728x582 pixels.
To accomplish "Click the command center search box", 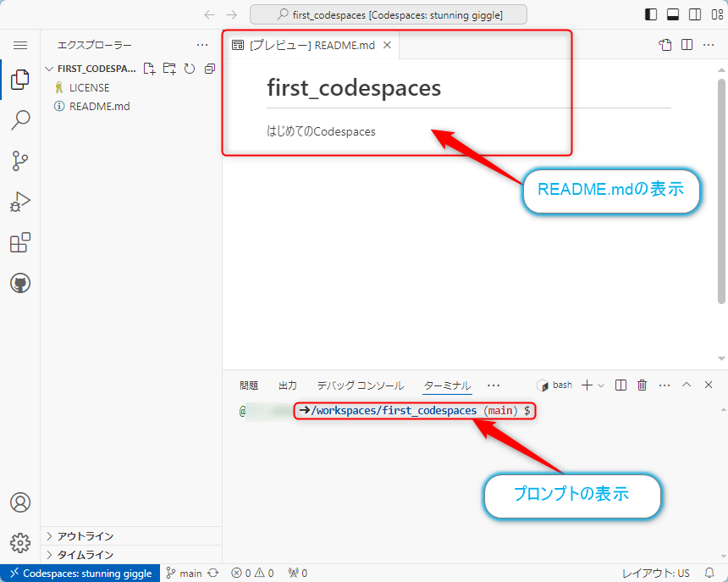I will [389, 14].
